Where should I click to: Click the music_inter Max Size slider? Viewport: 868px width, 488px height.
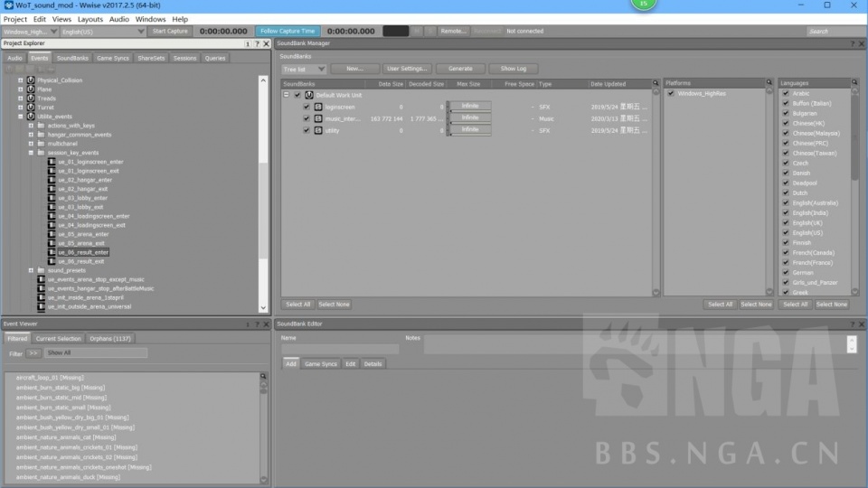tap(469, 118)
